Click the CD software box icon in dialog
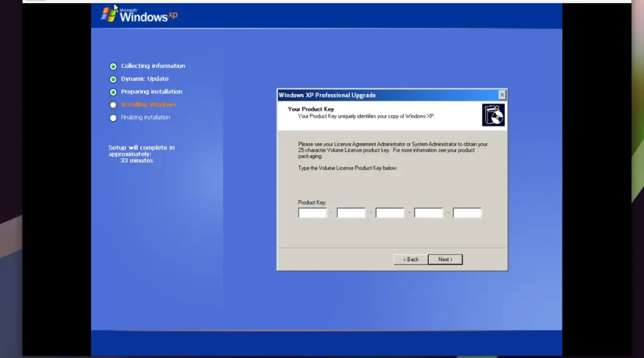 click(x=493, y=115)
